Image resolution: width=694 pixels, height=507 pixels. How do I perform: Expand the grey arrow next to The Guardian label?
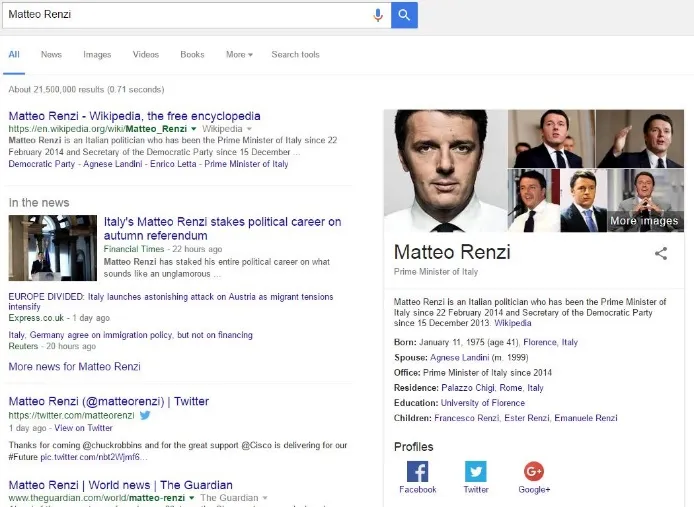[x=265, y=498]
